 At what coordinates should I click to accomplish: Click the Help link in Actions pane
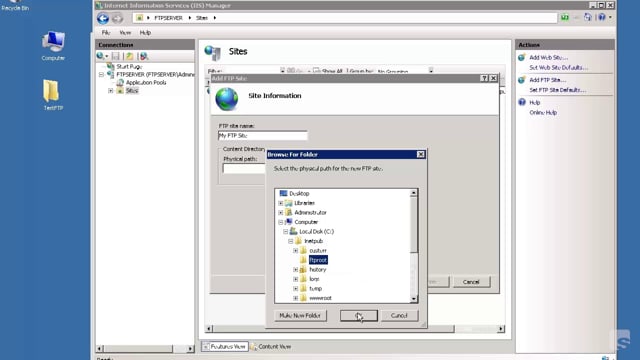click(x=535, y=102)
